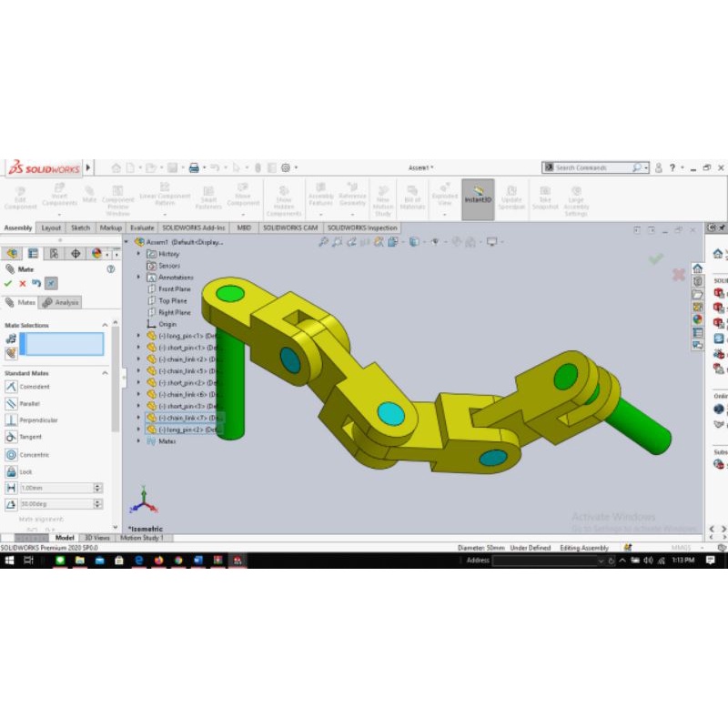Open the ConfigurationManager tab icon
The height and width of the screenshot is (728, 728).
click(54, 254)
